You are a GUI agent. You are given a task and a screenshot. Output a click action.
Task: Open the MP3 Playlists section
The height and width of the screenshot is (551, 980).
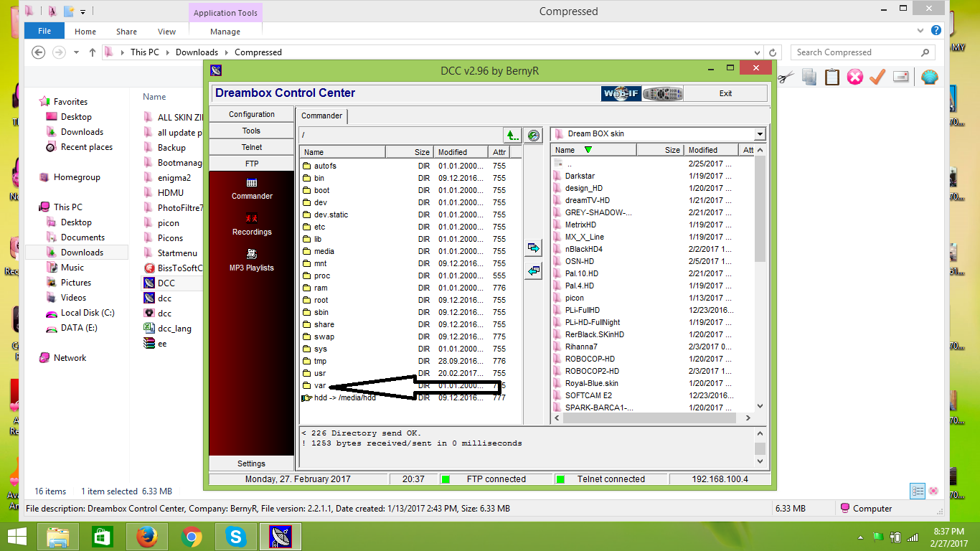coord(252,260)
